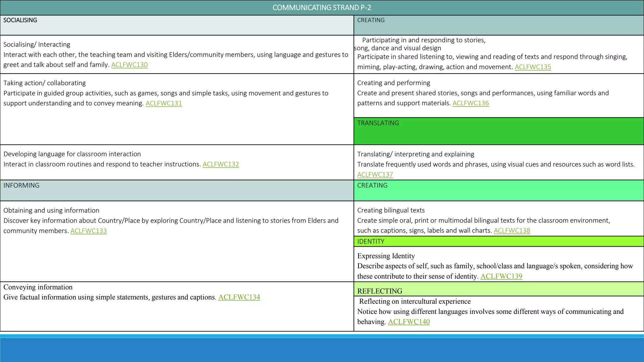Select the REFLECTING header cell
The width and height of the screenshot is (644, 362).
point(498,289)
